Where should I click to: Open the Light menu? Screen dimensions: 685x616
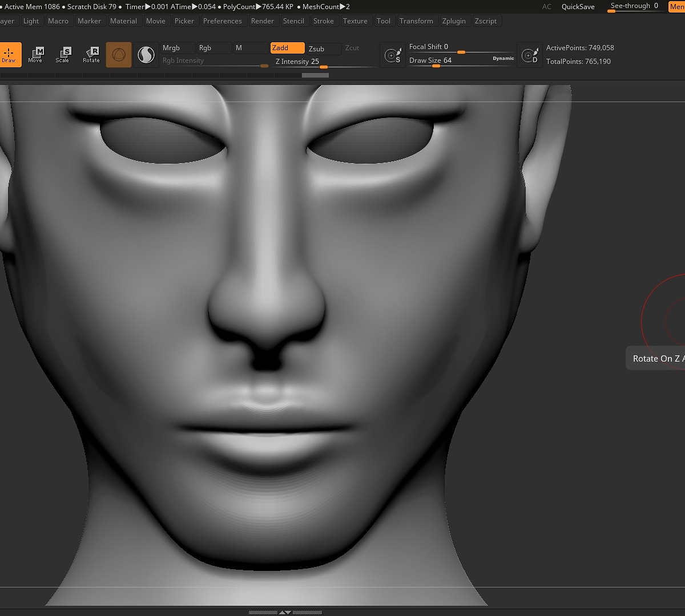tap(31, 21)
